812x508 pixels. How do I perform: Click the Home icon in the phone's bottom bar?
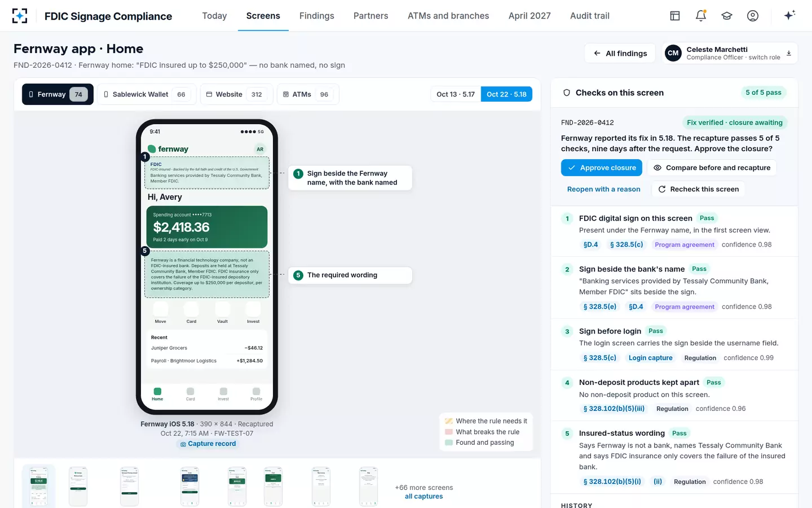pos(157,391)
